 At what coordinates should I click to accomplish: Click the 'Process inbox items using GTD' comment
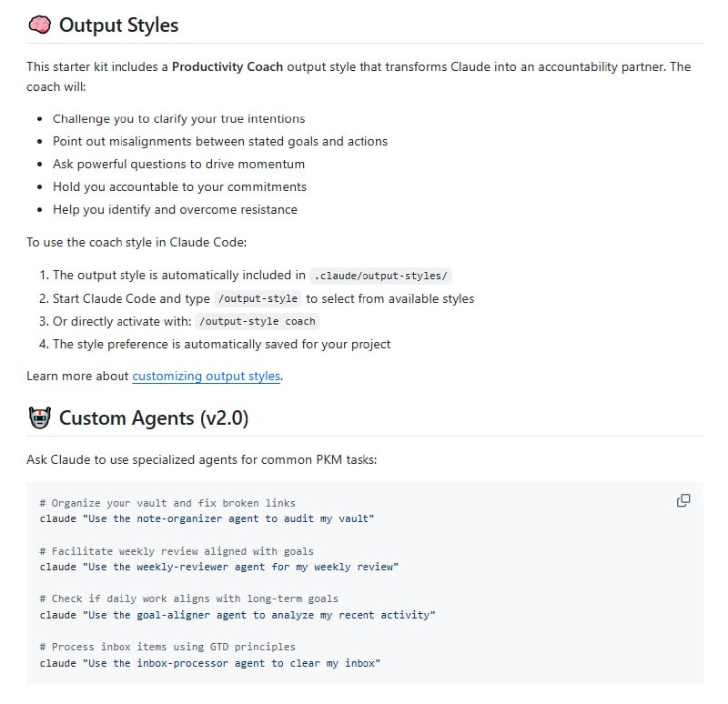coord(167,647)
